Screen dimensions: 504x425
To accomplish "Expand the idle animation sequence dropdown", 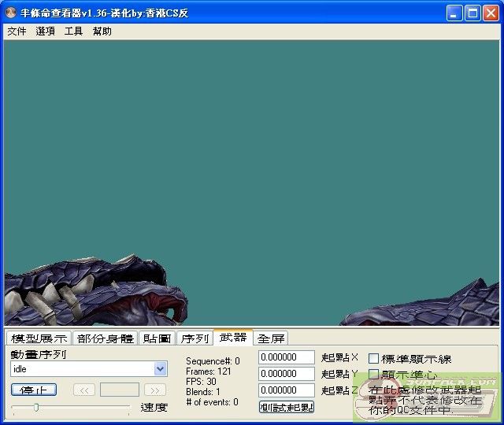I will point(161,369).
